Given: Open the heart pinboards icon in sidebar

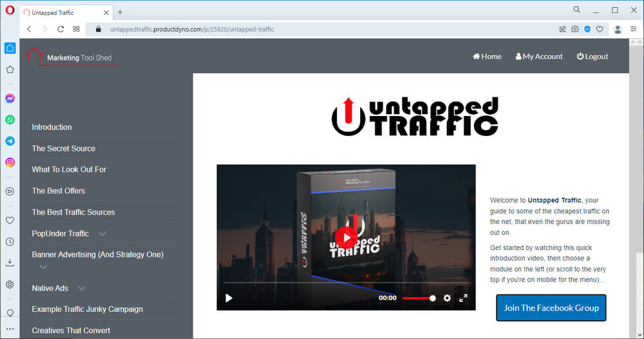Looking at the screenshot, I should point(10,220).
